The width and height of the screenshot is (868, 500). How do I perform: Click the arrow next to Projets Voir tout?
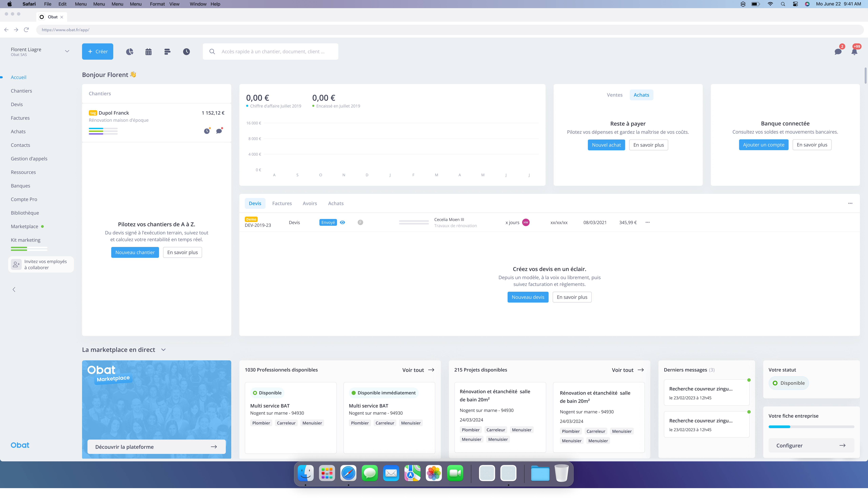pos(641,370)
